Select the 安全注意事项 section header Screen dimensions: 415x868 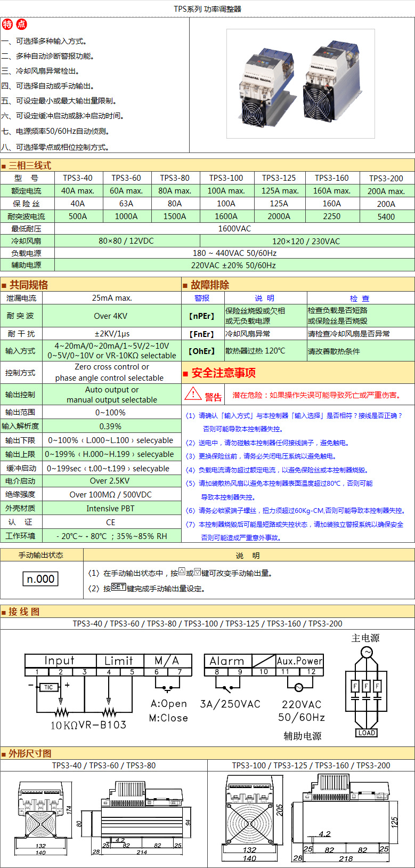pos(224,373)
